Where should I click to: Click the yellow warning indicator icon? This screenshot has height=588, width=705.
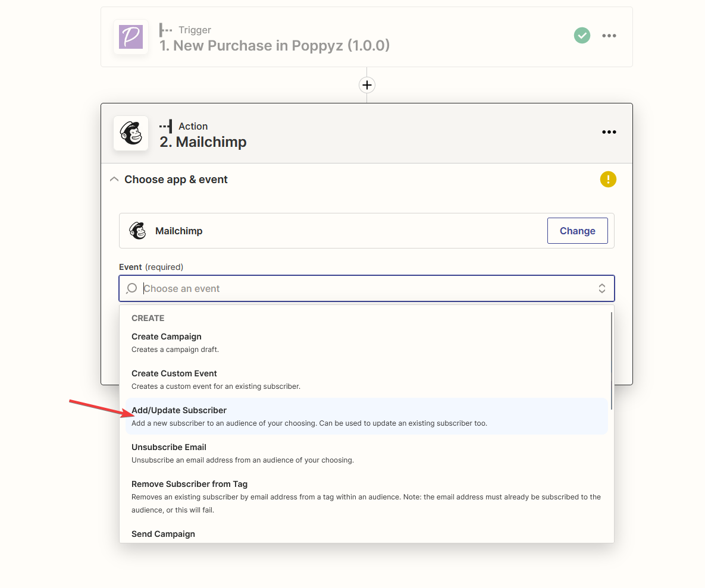tap(608, 180)
